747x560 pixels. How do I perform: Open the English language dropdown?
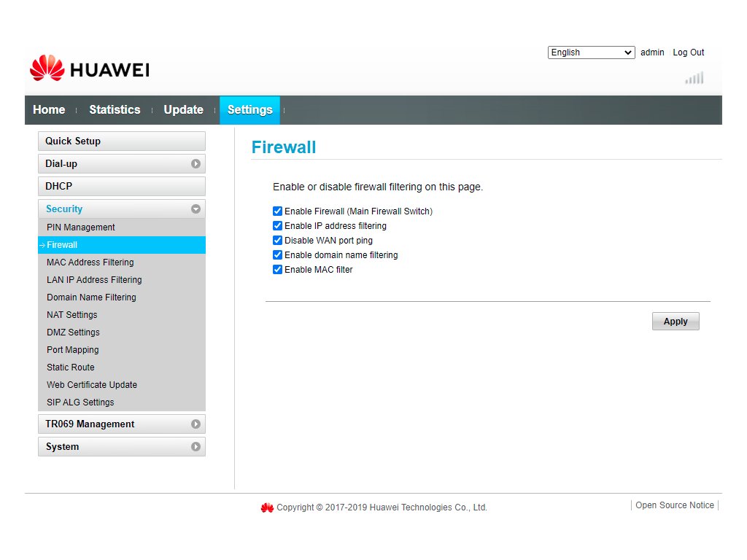(x=591, y=52)
